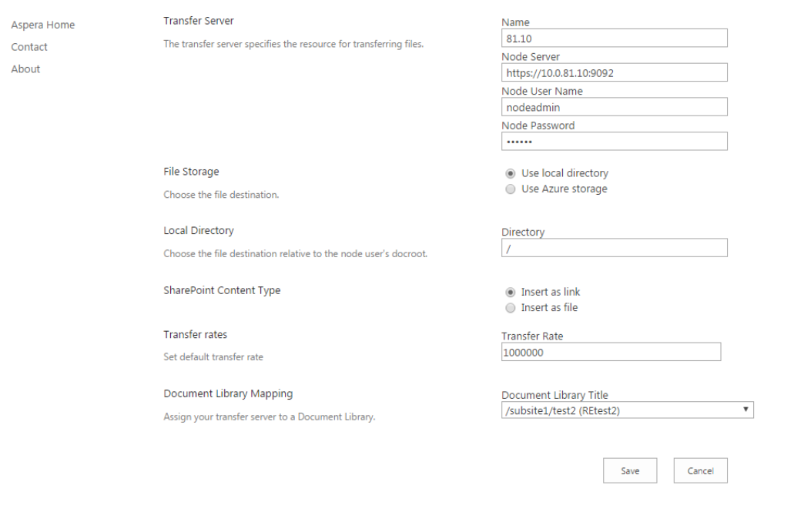This screenshot has height=532, width=794.
Task: Click the Transfer Rate input field
Action: 611,352
